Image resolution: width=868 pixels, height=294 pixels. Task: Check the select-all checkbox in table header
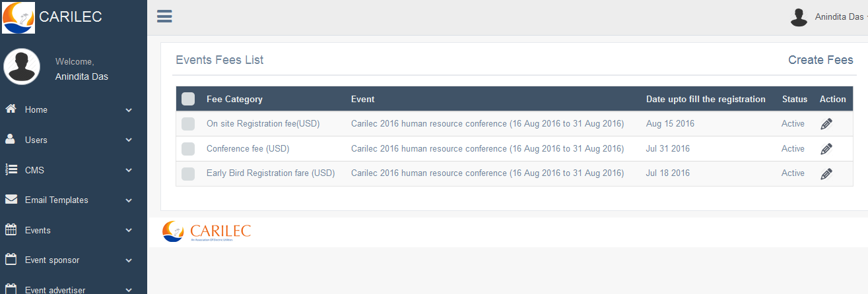click(x=188, y=99)
